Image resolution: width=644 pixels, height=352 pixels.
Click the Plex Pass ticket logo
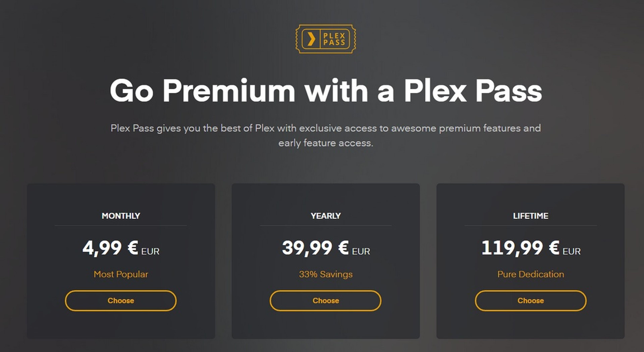[326, 39]
